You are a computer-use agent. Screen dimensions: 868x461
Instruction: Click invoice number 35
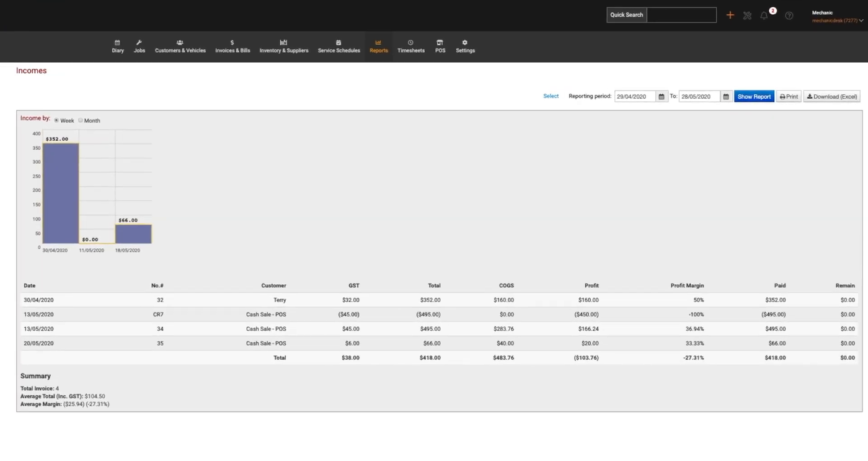coord(160,343)
